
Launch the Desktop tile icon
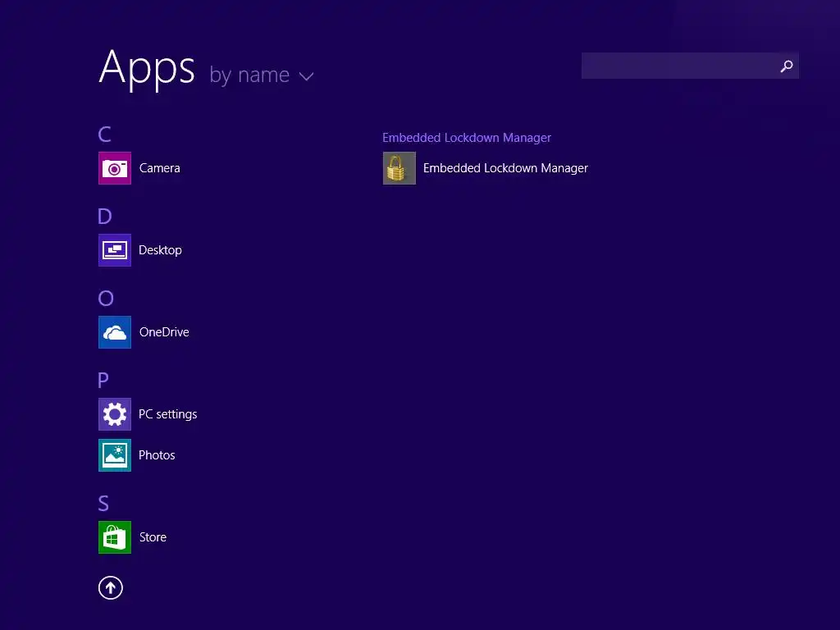(115, 250)
